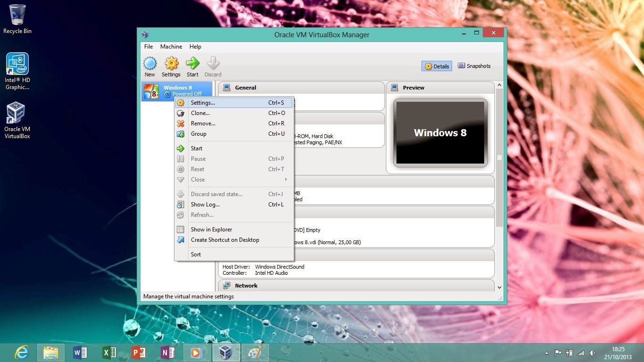Open Word from the taskbar
This screenshot has width=644, height=362.
point(80,353)
